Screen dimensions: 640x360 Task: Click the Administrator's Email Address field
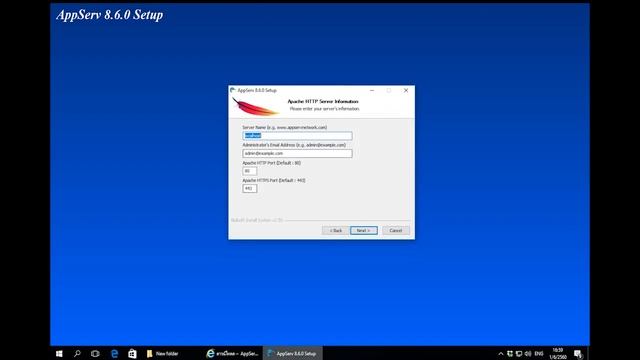(x=297, y=153)
